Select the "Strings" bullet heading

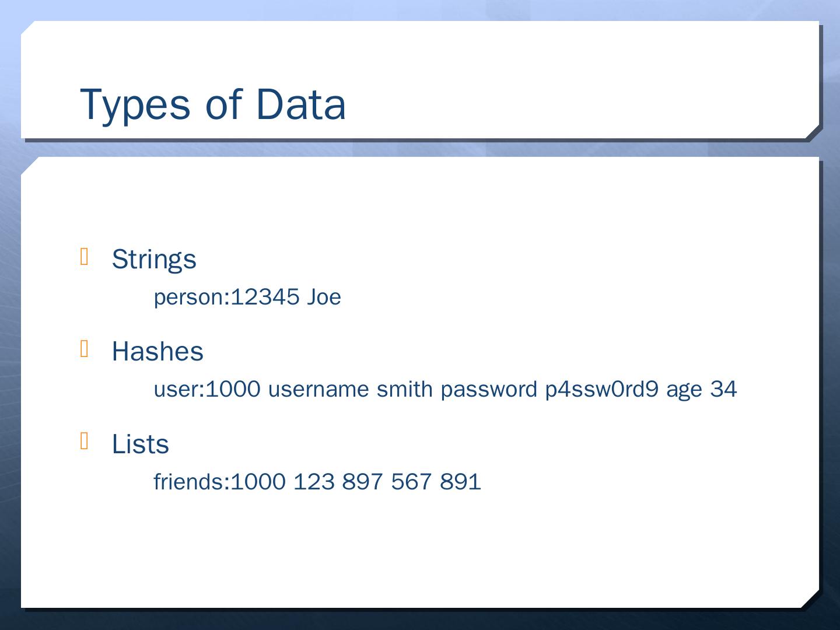154,260
